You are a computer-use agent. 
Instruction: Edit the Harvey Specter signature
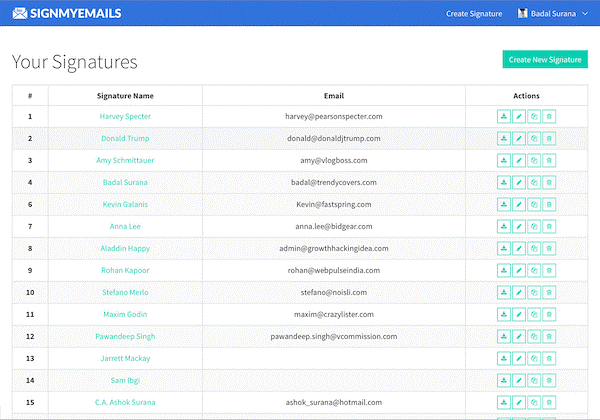pyautogui.click(x=519, y=117)
